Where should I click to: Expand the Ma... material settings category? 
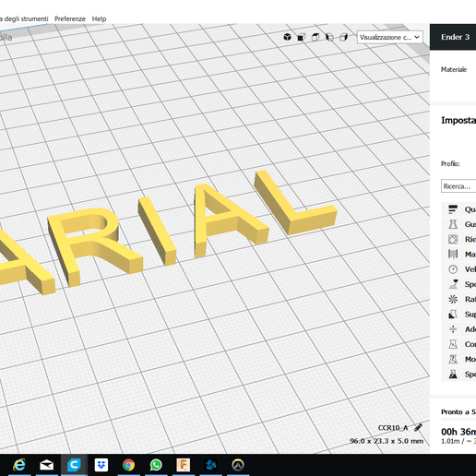tap(459, 255)
